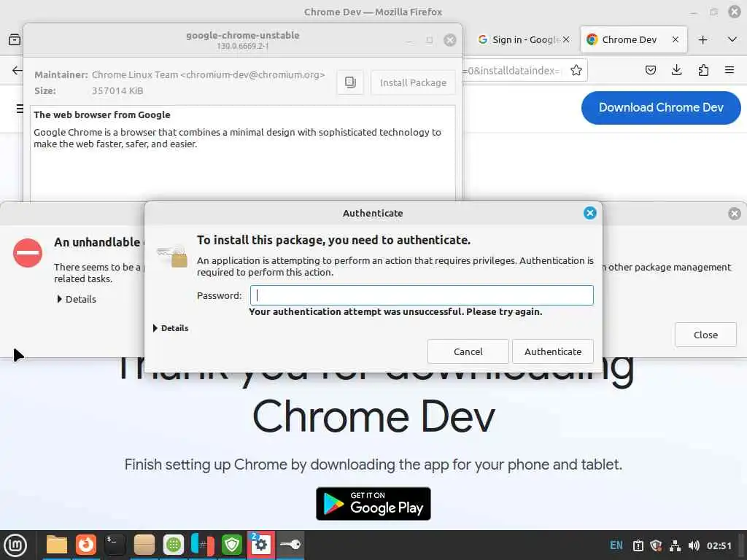Open the green grid app in taskbar
Viewport: 747px width, 560px height.
click(x=174, y=545)
